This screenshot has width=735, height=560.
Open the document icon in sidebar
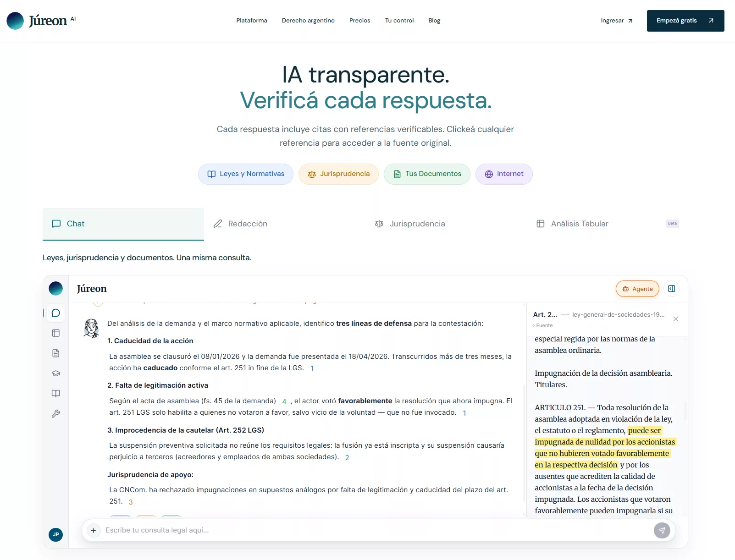pyautogui.click(x=56, y=353)
